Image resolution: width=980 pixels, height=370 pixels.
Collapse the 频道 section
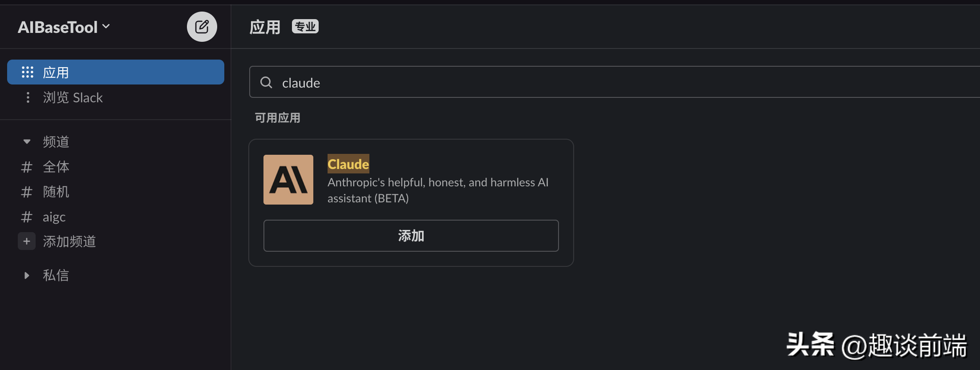[26, 141]
